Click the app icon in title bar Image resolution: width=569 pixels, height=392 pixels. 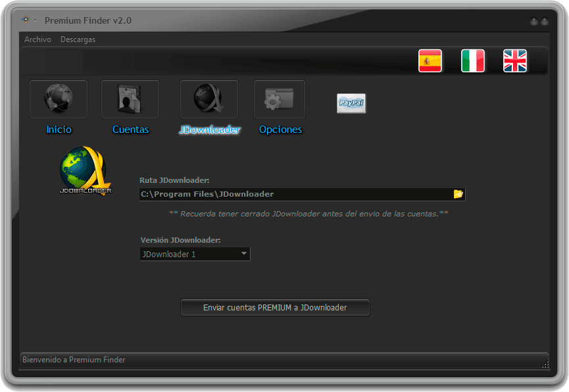coord(26,20)
